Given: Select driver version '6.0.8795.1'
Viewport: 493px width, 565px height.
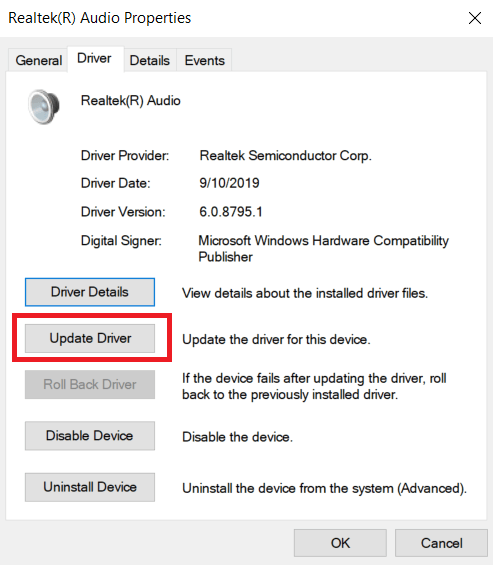Looking at the screenshot, I should tap(231, 212).
